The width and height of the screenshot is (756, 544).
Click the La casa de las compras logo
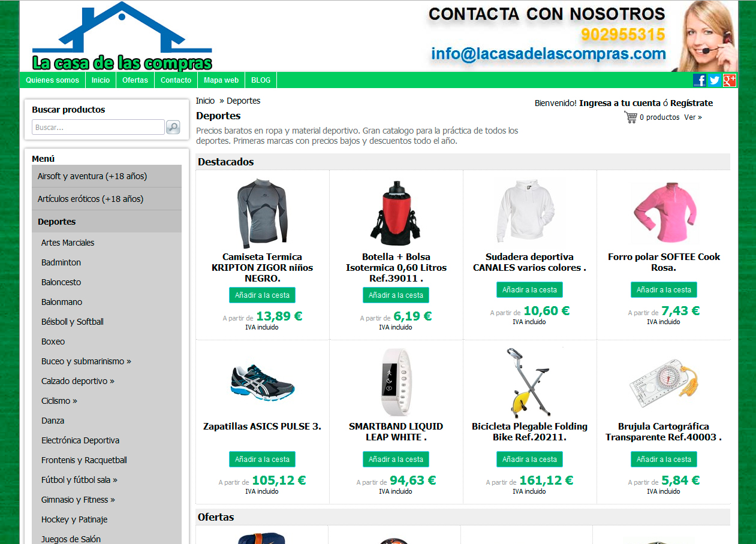[x=122, y=37]
